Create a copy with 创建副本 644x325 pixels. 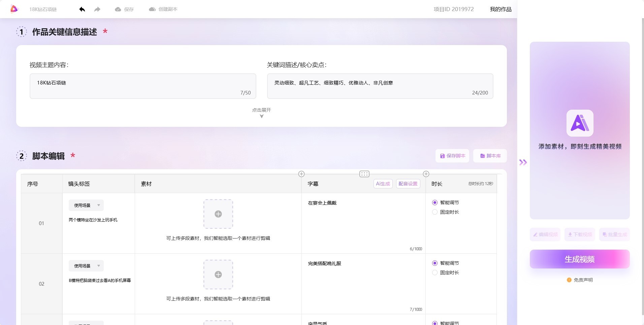pos(163,9)
